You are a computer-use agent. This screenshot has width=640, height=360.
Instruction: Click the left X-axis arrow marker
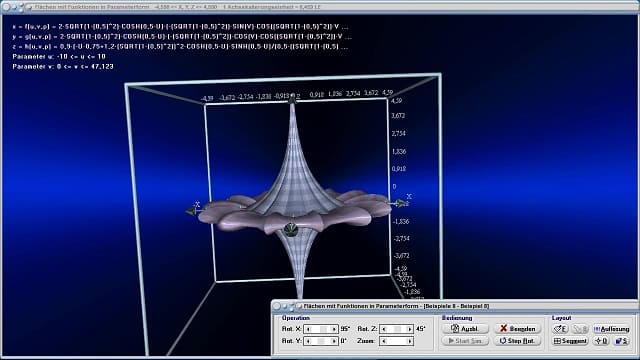tap(191, 211)
